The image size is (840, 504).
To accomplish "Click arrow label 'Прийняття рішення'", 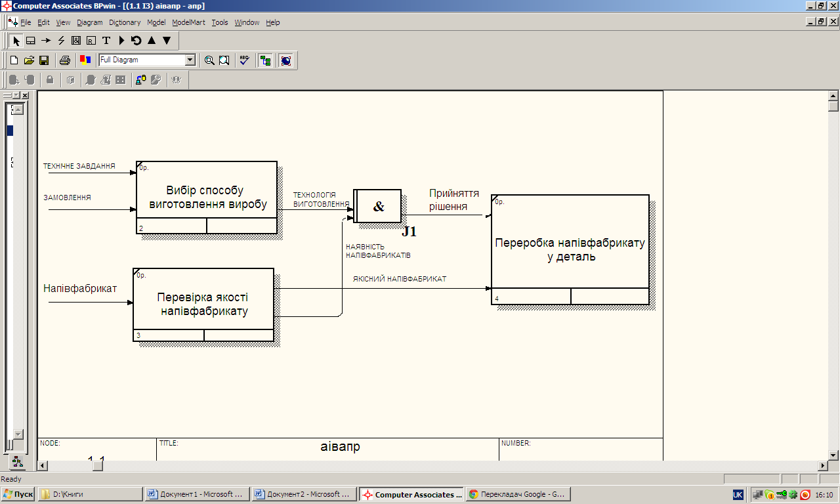I will click(x=454, y=200).
